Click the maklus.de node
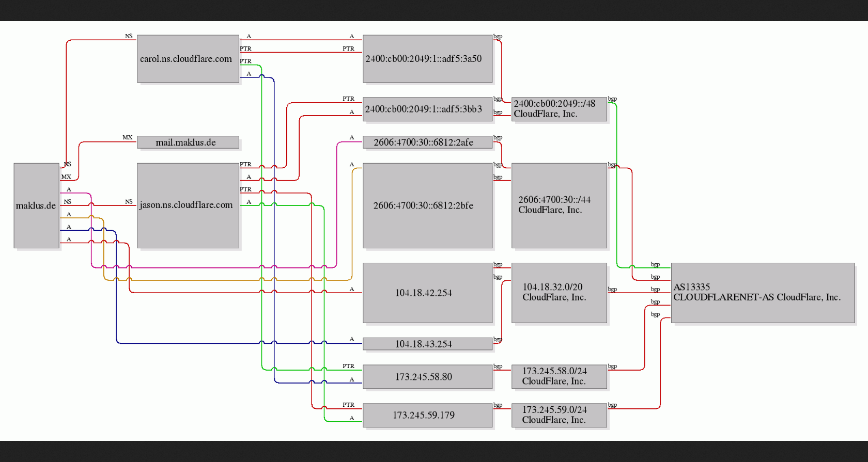 (36, 205)
